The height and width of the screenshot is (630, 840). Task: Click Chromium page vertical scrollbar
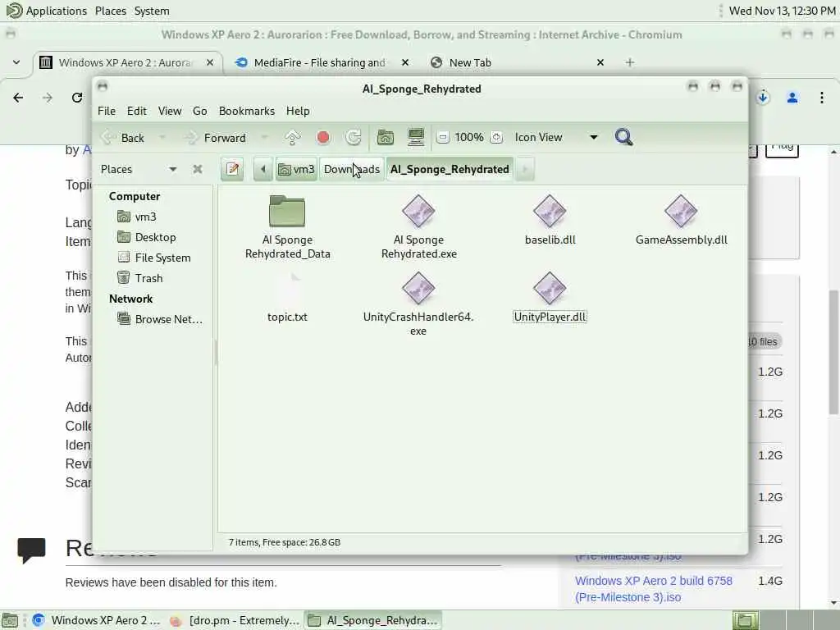click(833, 351)
